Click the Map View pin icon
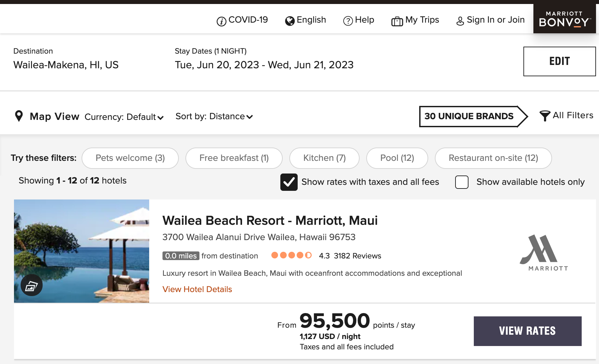The height and width of the screenshot is (364, 599). pyautogui.click(x=19, y=116)
